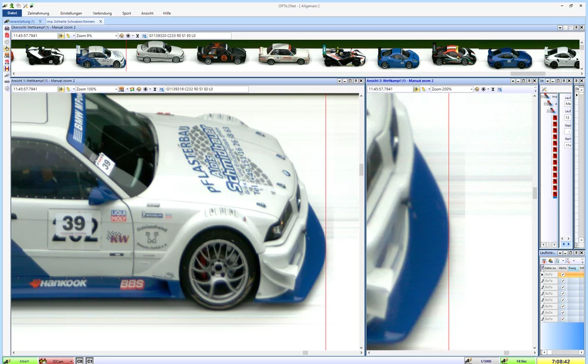
Task: Open the IDCam dropdown arrow in status bar
Action: 71,362
